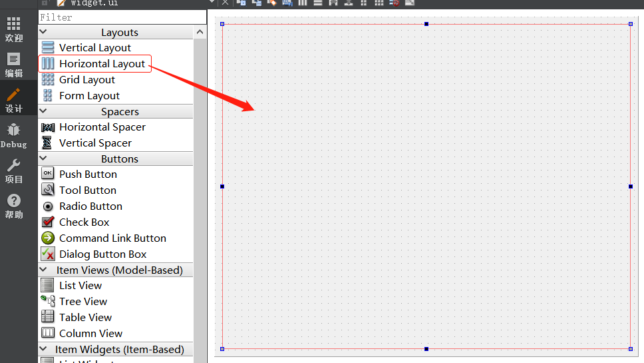This screenshot has width=644, height=363.
Task: Open the 欢迎 welcome mode
Action: click(x=13, y=29)
